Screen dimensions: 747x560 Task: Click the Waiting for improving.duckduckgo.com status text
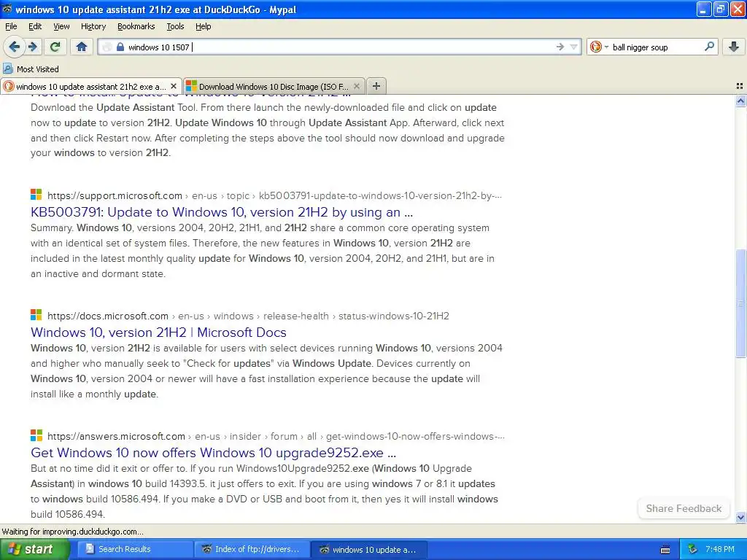(72, 532)
